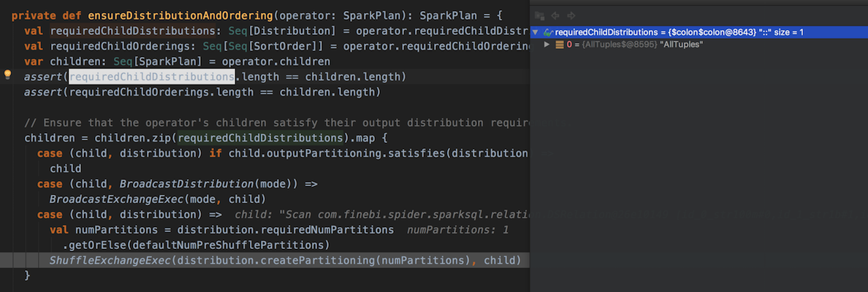This screenshot has width=868, height=292.
Task: Click the forward arrow in the debugger popup
Action: pos(571,15)
